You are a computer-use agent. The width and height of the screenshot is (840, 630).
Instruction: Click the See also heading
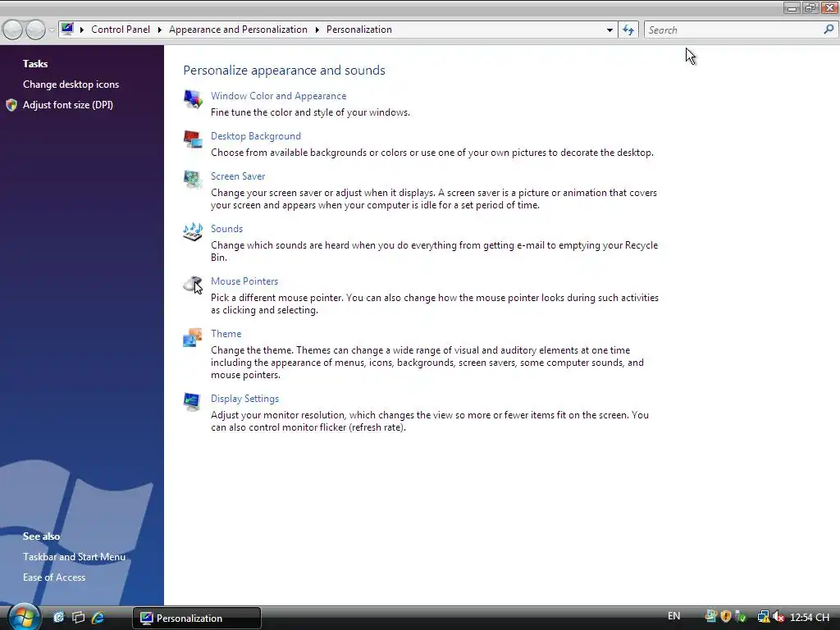[41, 536]
